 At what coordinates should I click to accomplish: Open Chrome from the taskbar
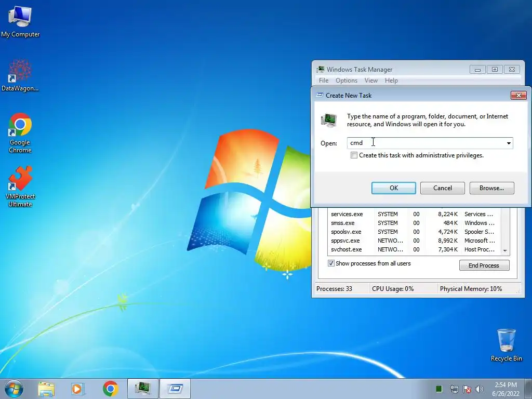(110, 389)
